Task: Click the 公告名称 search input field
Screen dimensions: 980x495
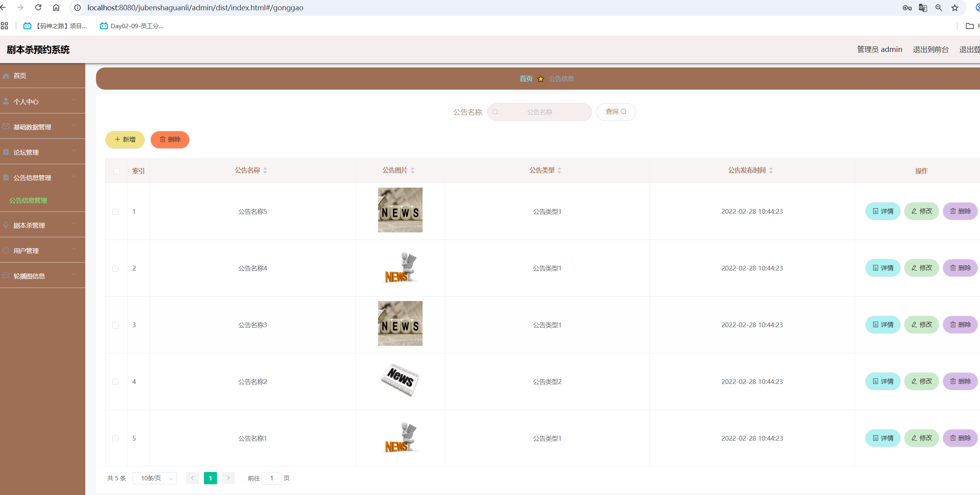Action: click(x=540, y=112)
